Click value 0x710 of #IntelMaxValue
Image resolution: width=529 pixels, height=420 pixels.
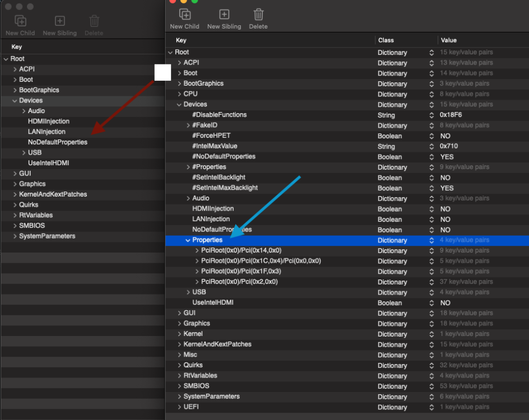click(449, 146)
